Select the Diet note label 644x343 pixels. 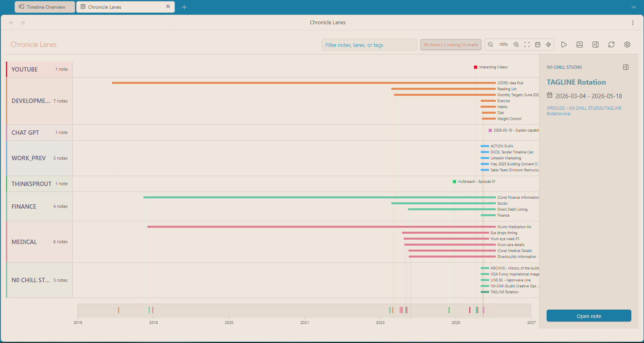click(x=501, y=113)
